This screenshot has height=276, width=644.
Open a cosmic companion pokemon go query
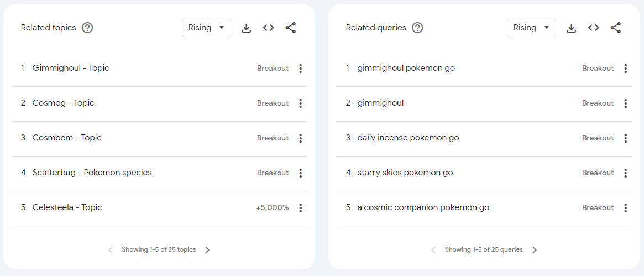click(423, 207)
